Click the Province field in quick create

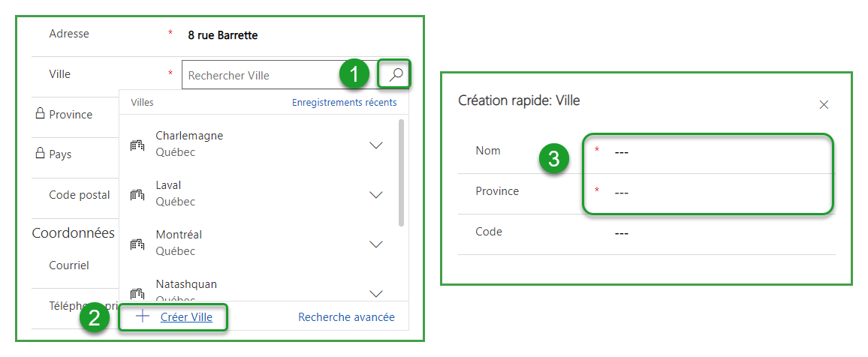click(713, 193)
